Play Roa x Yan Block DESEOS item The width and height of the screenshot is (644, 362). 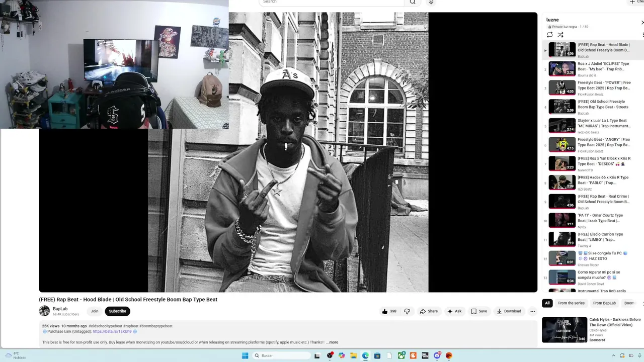coord(593,163)
